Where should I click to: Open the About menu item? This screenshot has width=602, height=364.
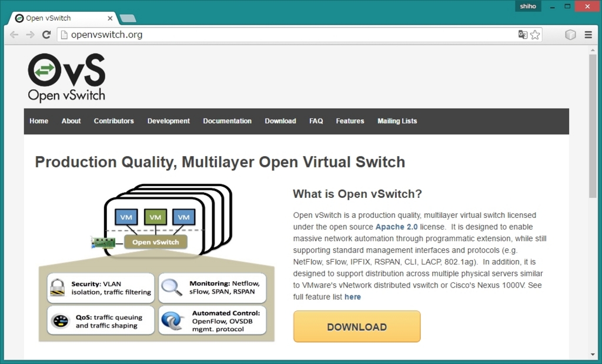pos(71,121)
